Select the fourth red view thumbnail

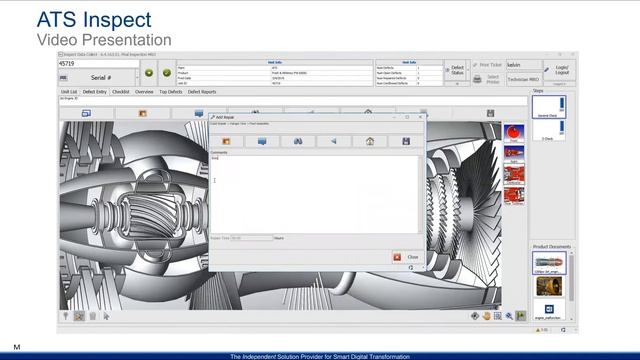tap(514, 195)
